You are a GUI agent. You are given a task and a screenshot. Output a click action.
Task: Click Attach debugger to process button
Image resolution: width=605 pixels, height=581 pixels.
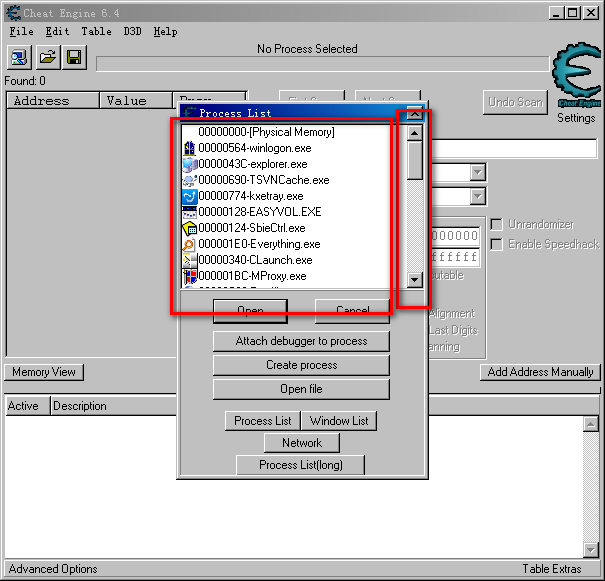tap(301, 341)
